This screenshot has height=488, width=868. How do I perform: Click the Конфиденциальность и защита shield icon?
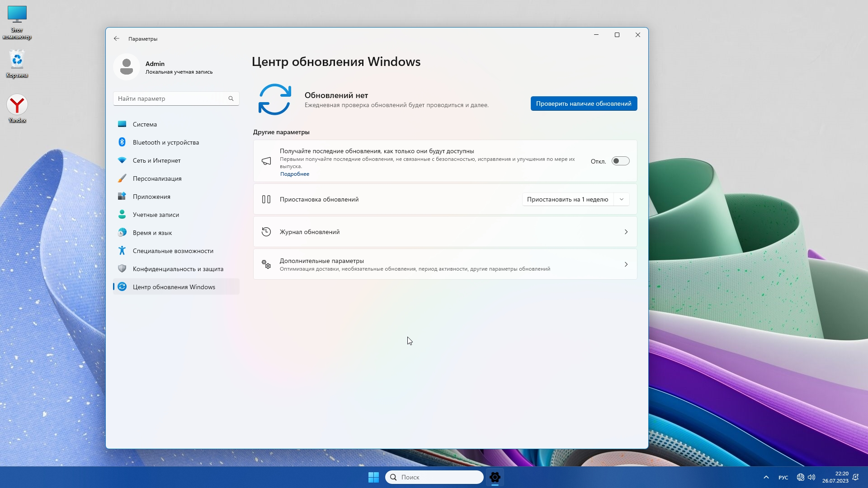pos(122,269)
